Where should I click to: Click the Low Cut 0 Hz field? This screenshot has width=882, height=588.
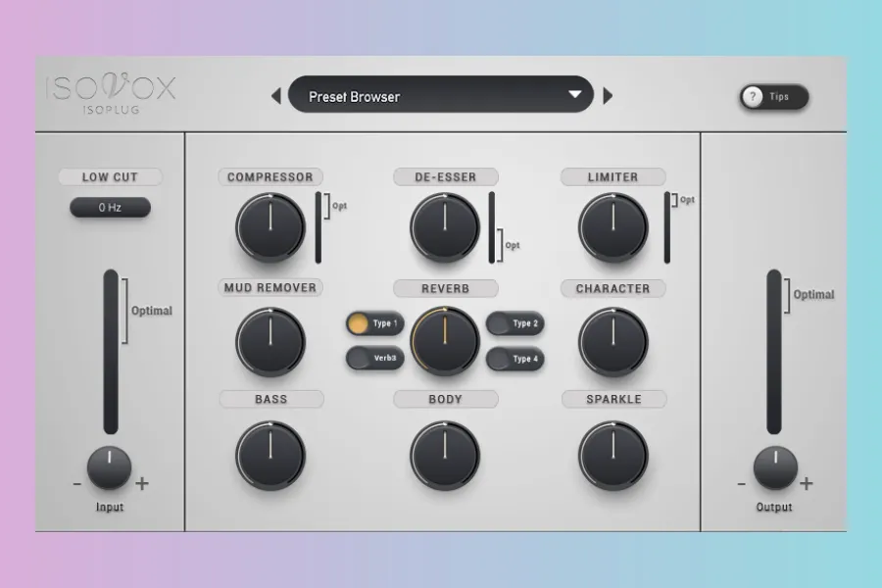click(110, 208)
